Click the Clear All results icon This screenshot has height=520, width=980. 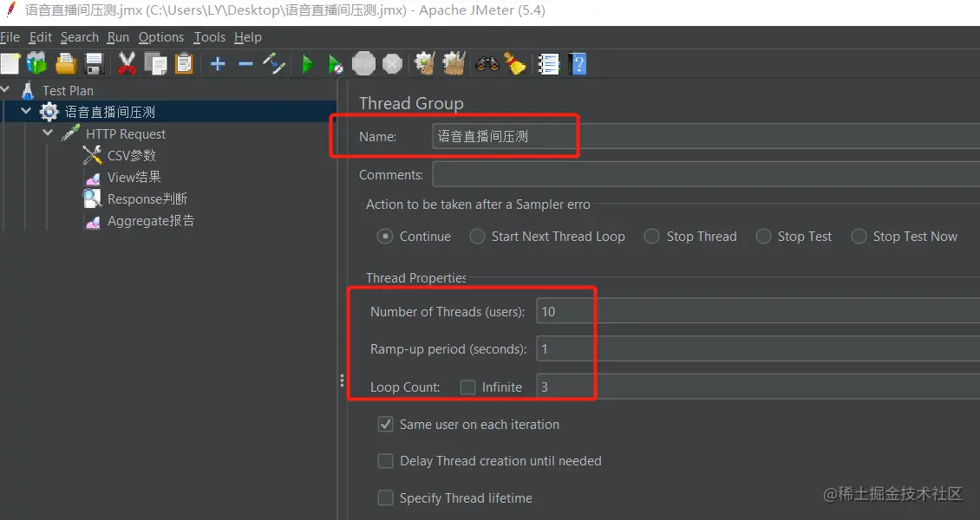(454, 63)
